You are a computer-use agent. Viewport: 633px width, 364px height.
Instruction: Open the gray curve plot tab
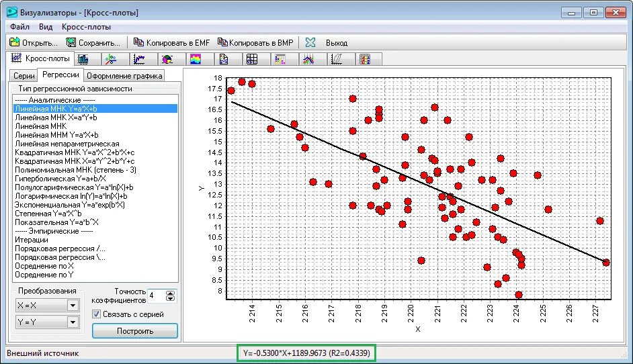coord(337,59)
